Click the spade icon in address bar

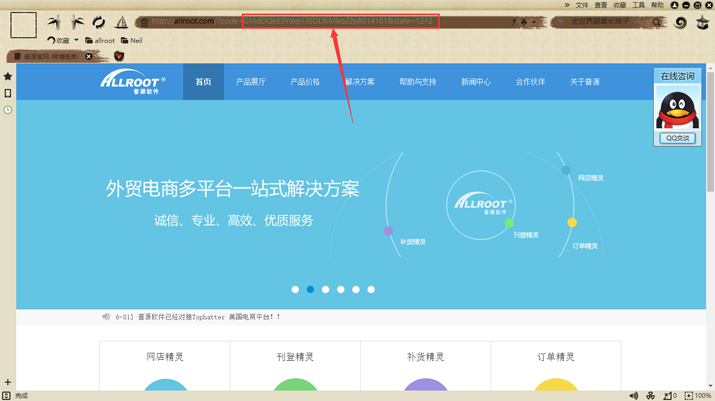coord(524,21)
